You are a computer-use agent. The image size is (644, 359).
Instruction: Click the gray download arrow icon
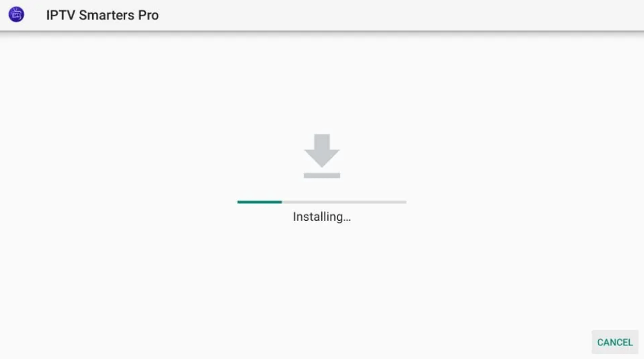pyautogui.click(x=322, y=156)
